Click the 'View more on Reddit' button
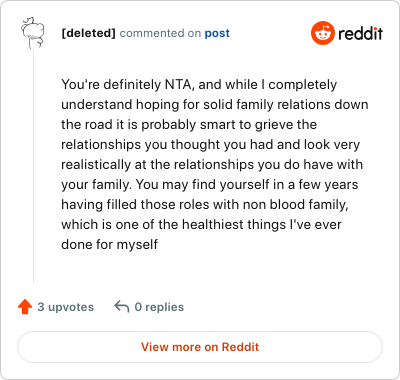400x380 pixels. (200, 347)
